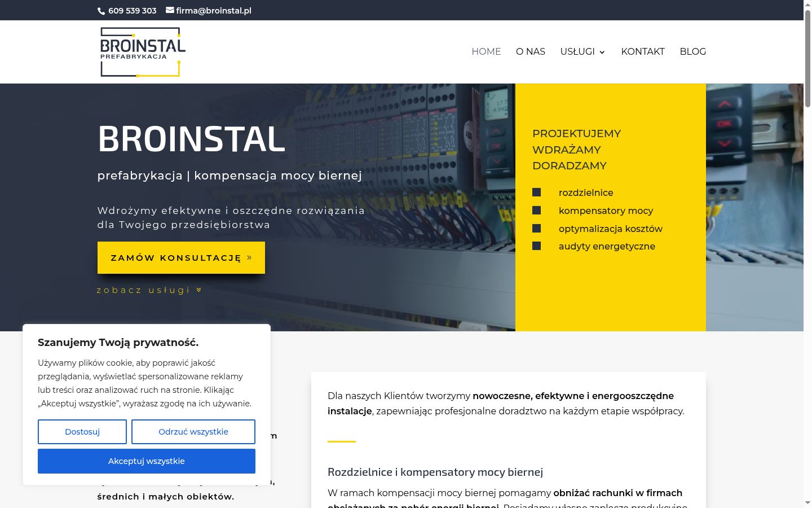812x508 pixels.
Task: Navigate to KONTAKT
Action: [x=643, y=51]
